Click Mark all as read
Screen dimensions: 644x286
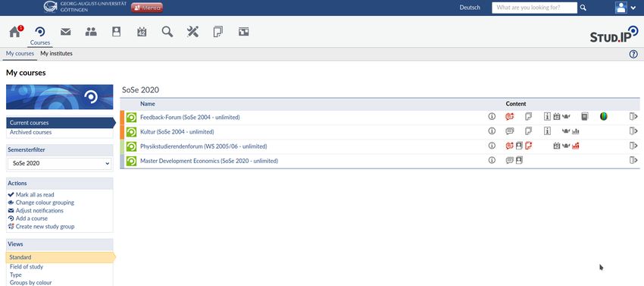coord(35,195)
